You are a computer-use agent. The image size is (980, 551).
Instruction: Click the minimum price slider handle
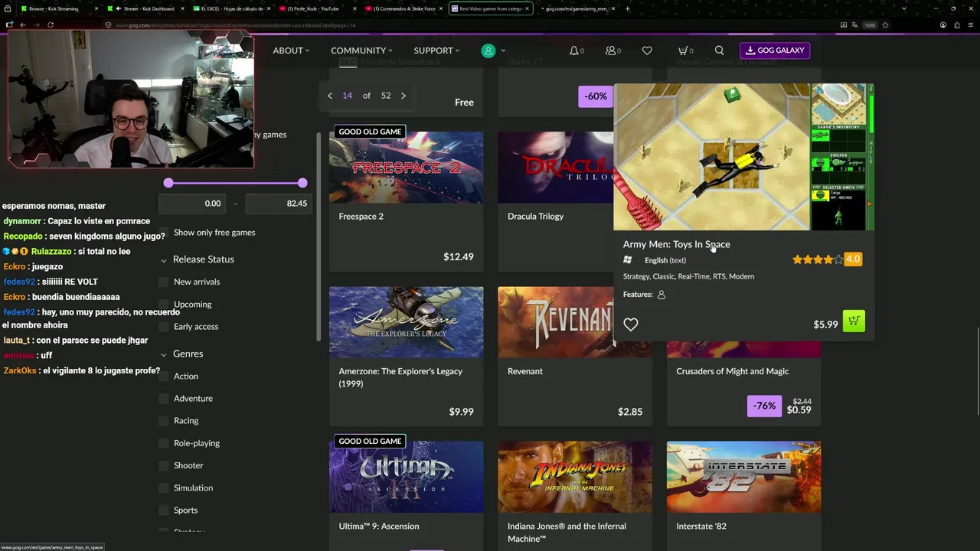coord(168,183)
